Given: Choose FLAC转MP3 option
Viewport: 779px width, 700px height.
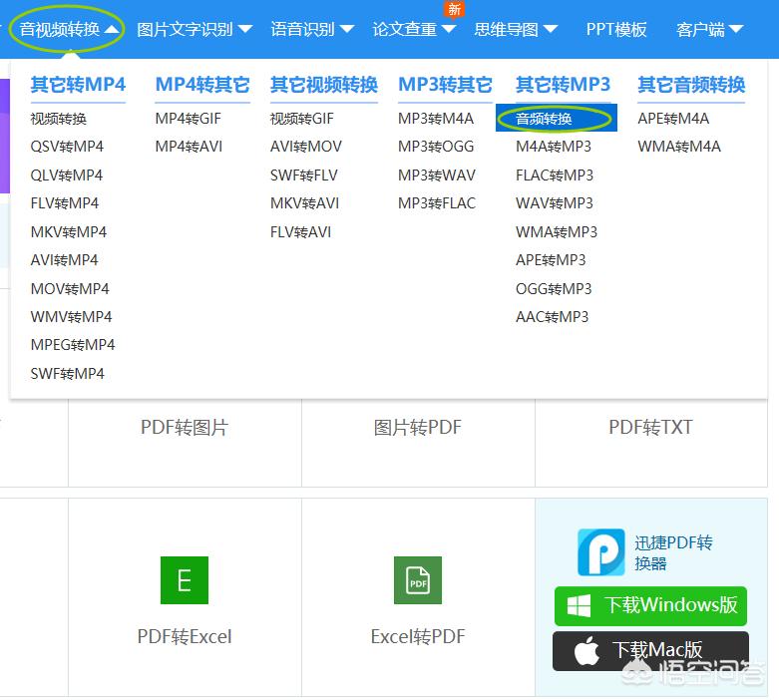Looking at the screenshot, I should pyautogui.click(x=555, y=175).
